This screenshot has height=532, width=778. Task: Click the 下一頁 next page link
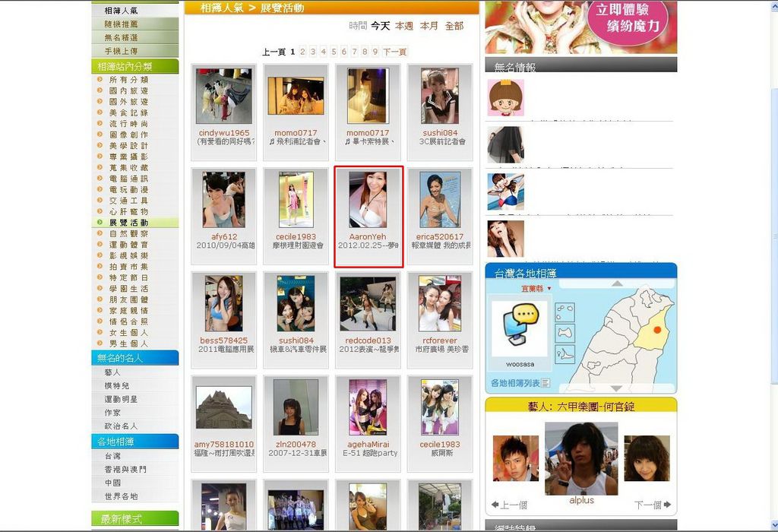[395, 52]
